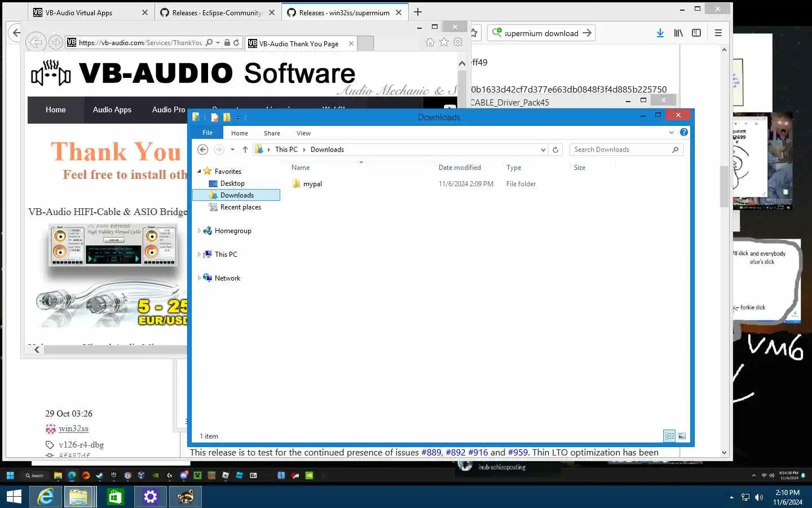Launch Internet Explorer from the taskbar
Screen dimensions: 812x508
coord(46,497)
